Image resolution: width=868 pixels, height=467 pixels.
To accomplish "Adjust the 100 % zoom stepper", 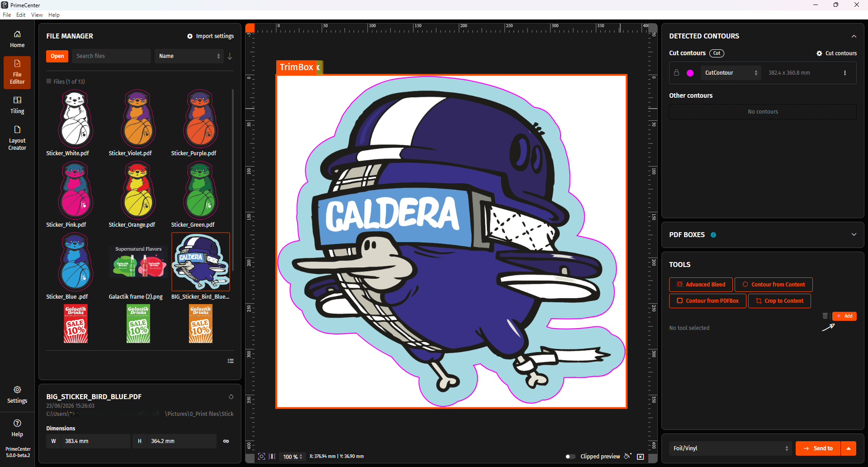I will [301, 457].
